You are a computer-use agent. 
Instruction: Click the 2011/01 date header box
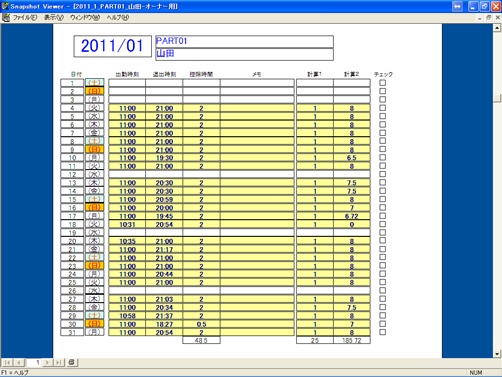pos(112,46)
